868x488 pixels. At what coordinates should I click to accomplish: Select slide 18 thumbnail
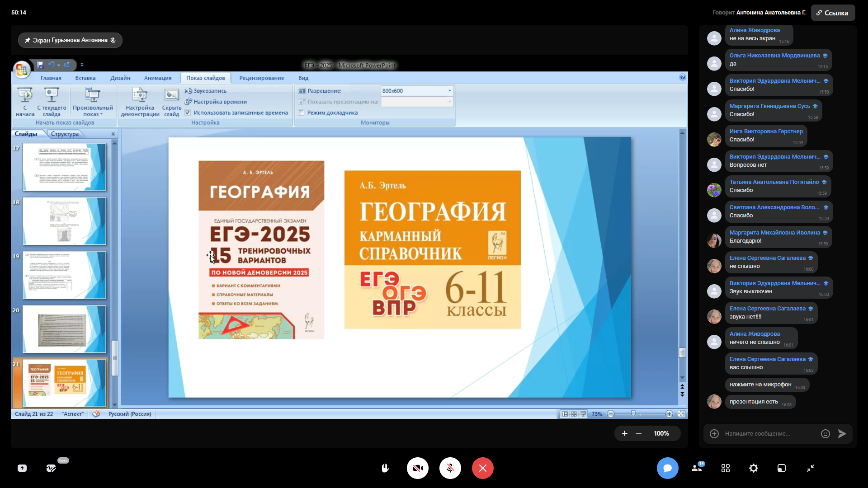point(64,221)
